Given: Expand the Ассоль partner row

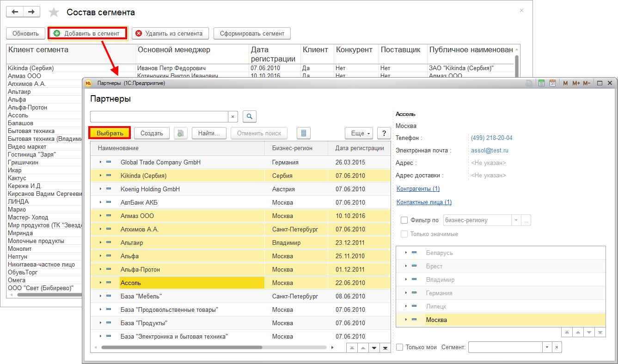Looking at the screenshot, I should pos(101,283).
